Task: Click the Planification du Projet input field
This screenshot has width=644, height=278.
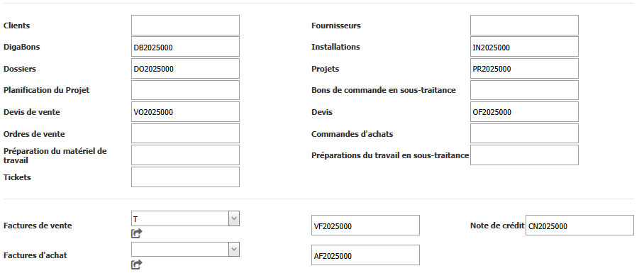Action: pos(185,90)
